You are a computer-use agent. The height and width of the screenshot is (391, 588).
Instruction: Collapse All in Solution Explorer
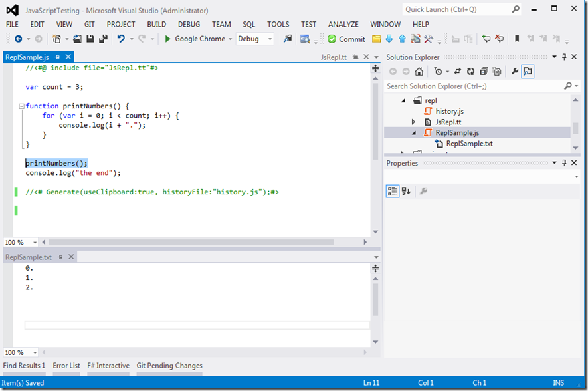[484, 71]
